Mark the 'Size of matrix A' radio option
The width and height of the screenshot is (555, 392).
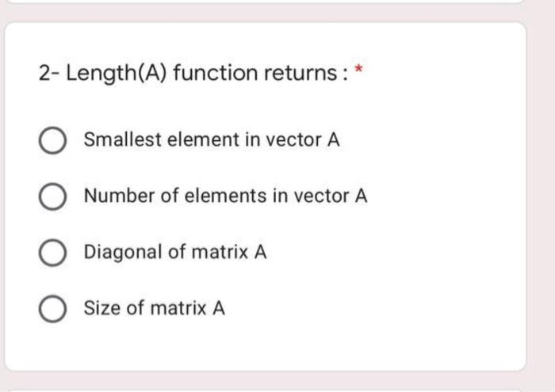[52, 309]
